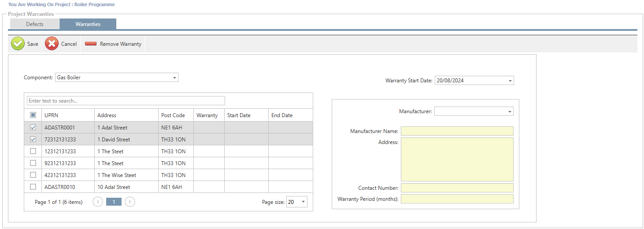This screenshot has height=229, width=644.
Task: Change the Page size dropdown
Action: pos(303,202)
